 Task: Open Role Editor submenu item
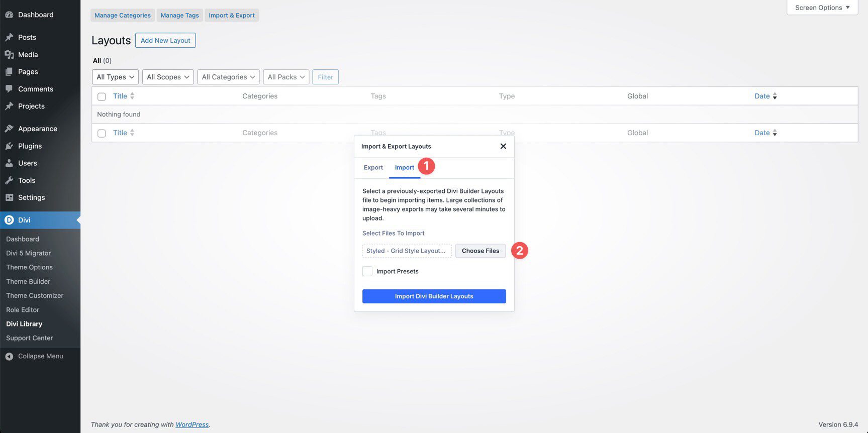23,310
